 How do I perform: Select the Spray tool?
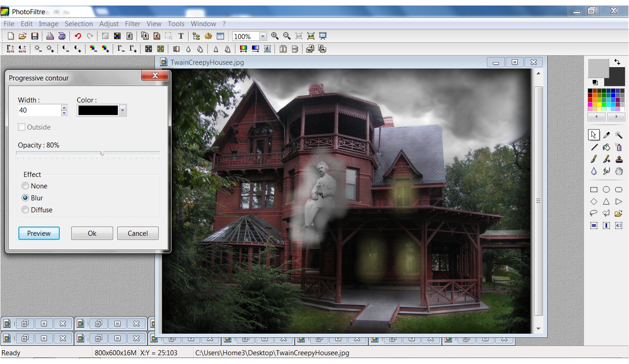[619, 147]
